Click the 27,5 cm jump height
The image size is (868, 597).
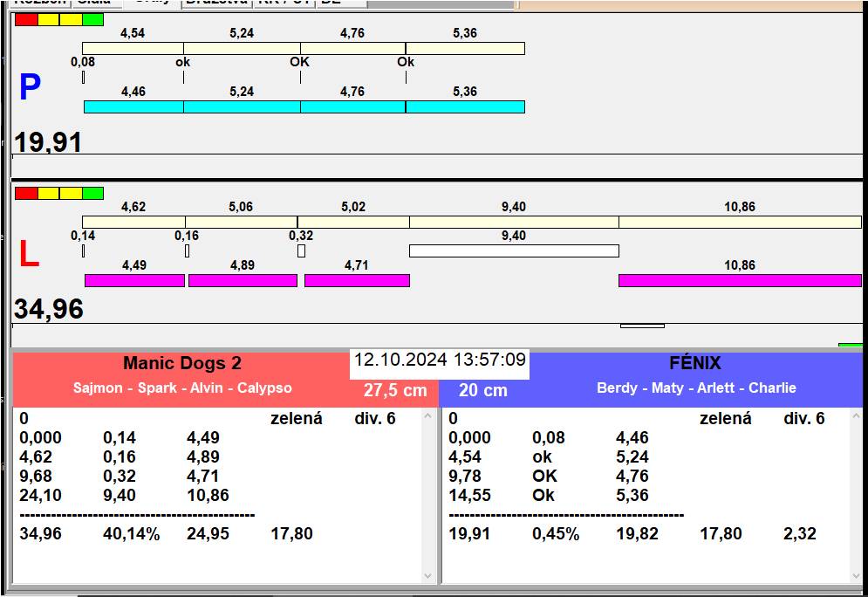(x=395, y=390)
